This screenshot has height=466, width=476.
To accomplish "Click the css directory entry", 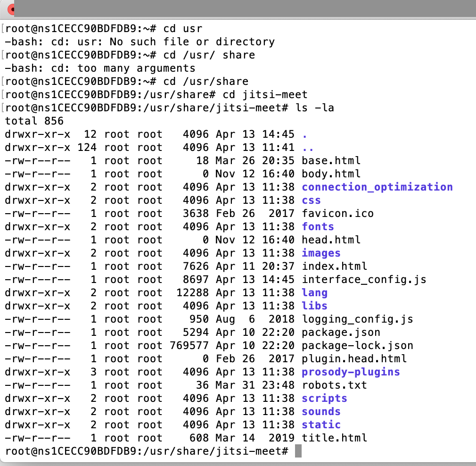I will coord(311,200).
